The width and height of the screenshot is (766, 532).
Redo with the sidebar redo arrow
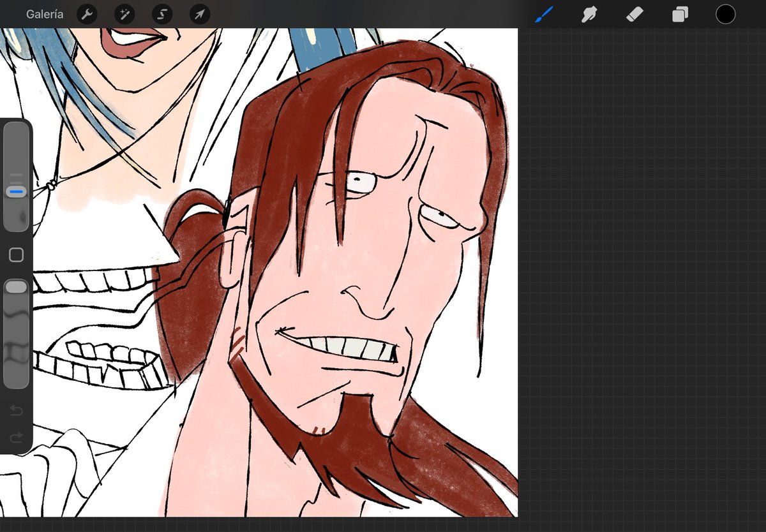click(x=17, y=437)
